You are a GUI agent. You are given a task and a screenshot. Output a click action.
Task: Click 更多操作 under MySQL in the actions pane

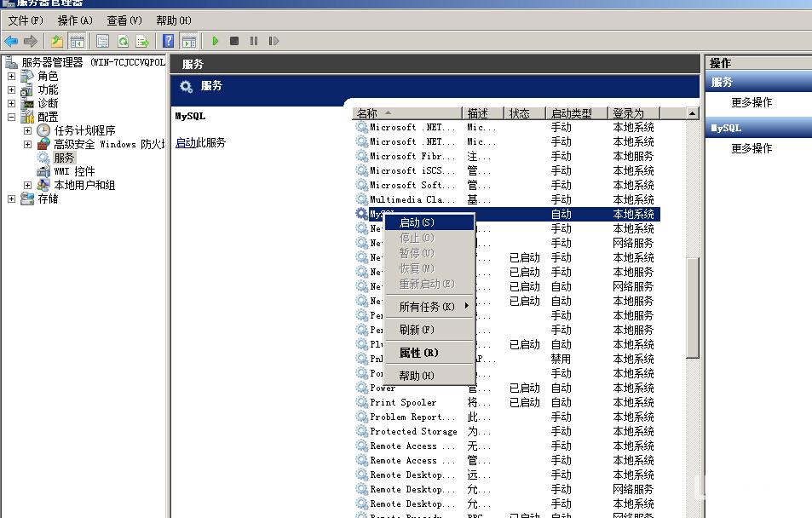click(752, 148)
